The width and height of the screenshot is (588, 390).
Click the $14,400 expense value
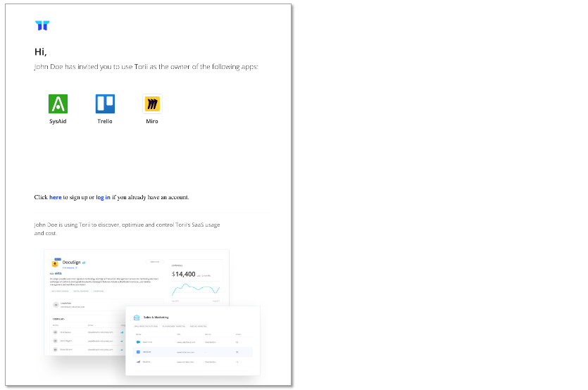[x=184, y=274]
